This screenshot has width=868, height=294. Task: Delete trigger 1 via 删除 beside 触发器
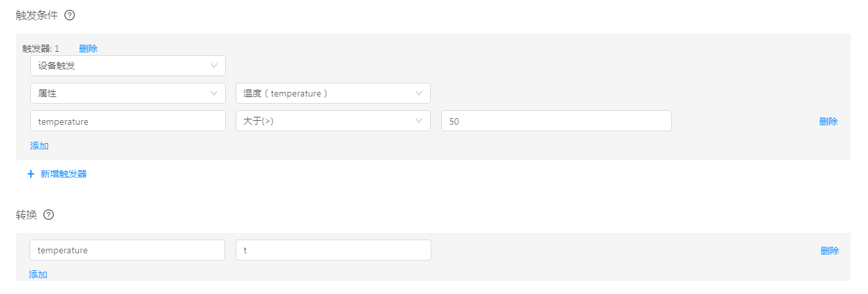coord(88,49)
